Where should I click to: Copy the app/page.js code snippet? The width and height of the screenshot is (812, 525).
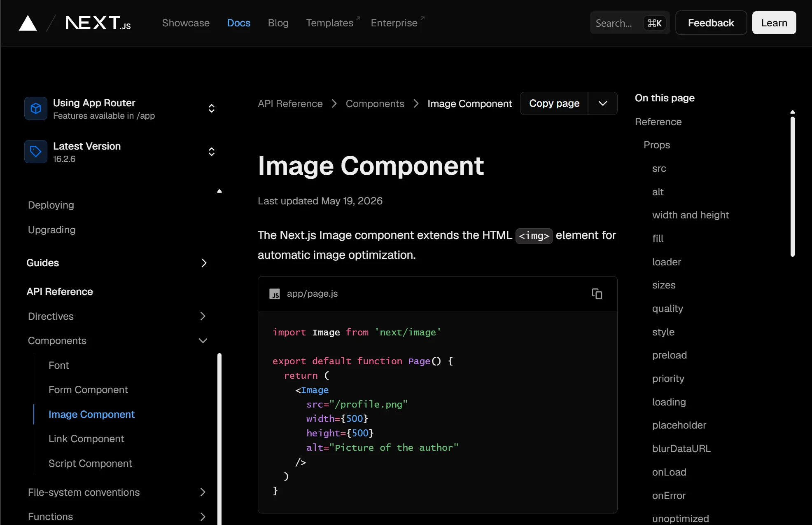(x=597, y=293)
